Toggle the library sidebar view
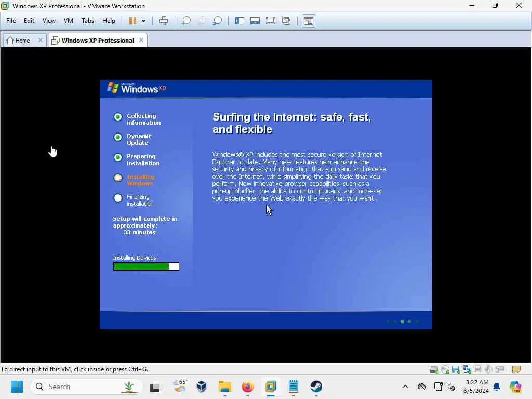The width and height of the screenshot is (532, 399). pyautogui.click(x=239, y=21)
